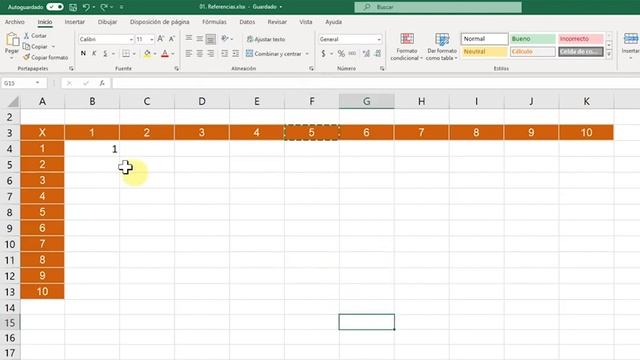Image resolution: width=640 pixels, height=360 pixels.
Task: Open the Combinar y centrar dropdown arrow
Action: 307,54
